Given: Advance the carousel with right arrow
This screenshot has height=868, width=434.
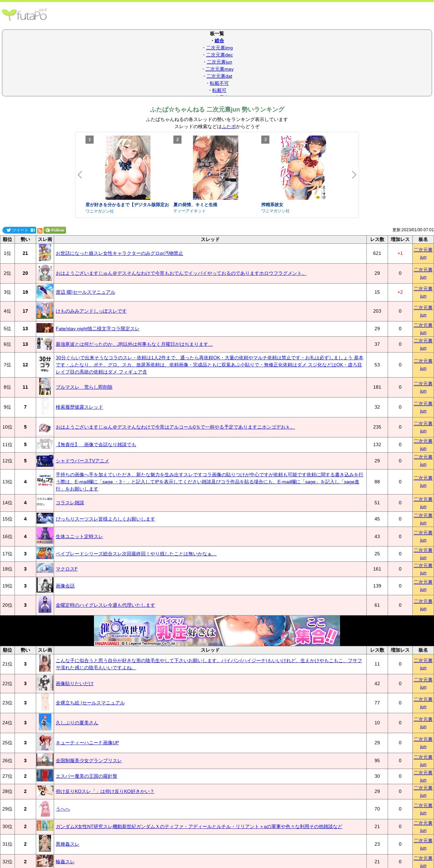Looking at the screenshot, I should click(354, 175).
